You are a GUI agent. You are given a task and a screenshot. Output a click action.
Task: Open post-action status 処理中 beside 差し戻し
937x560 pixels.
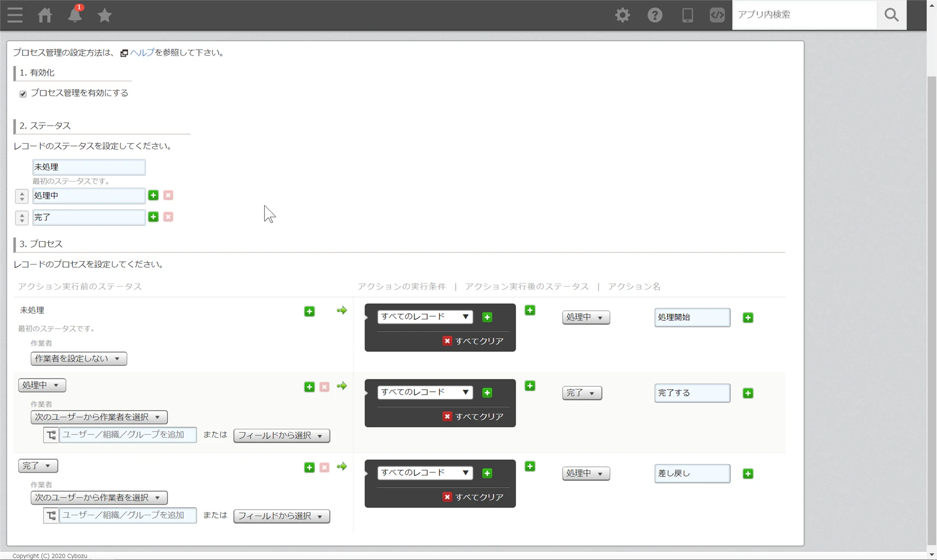pyautogui.click(x=586, y=473)
